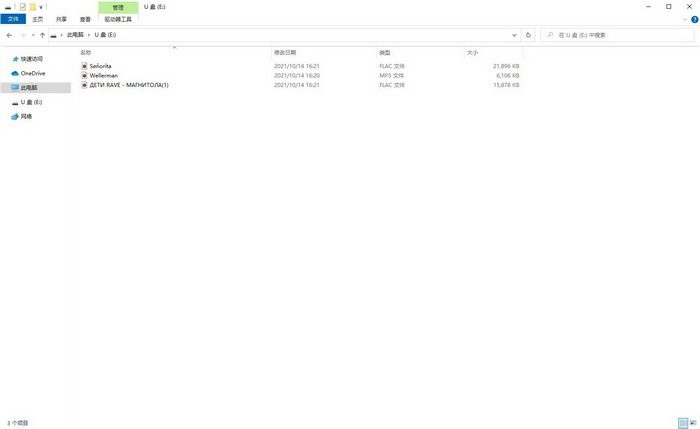Select U 盘 (E:) in the navigation pane
Image resolution: width=700 pixels, height=429 pixels.
(x=31, y=102)
